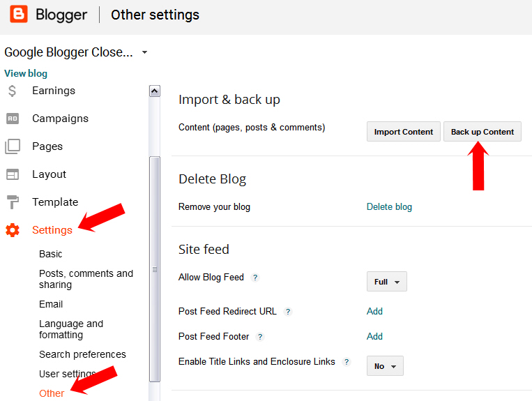Open the blog selector dropdown arrow
This screenshot has width=532, height=401.
coord(144,52)
